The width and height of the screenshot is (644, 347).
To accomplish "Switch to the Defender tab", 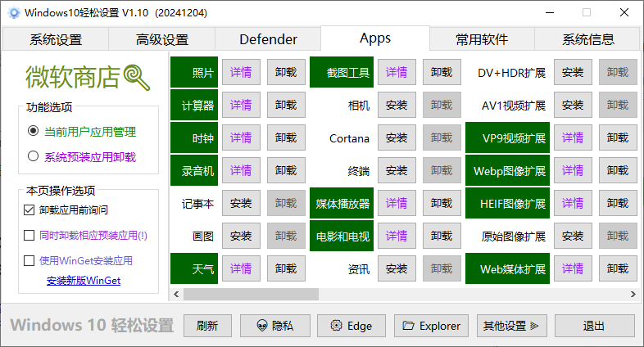I will coord(268,39).
